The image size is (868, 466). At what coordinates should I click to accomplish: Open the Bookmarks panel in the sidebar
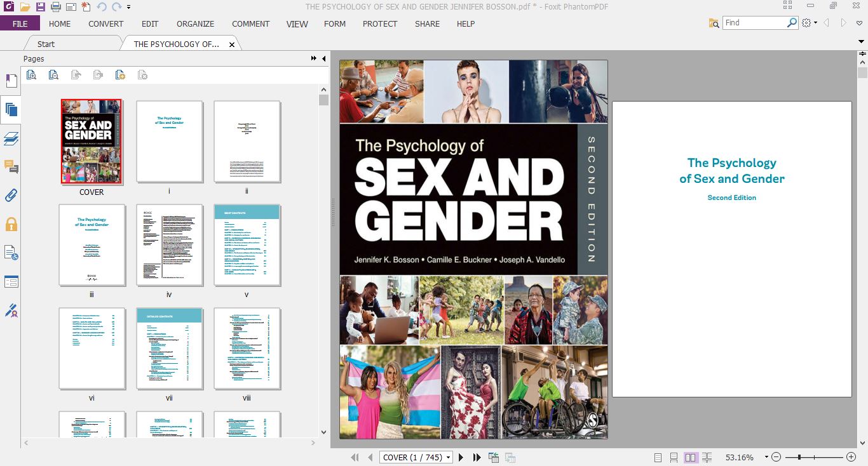click(11, 81)
